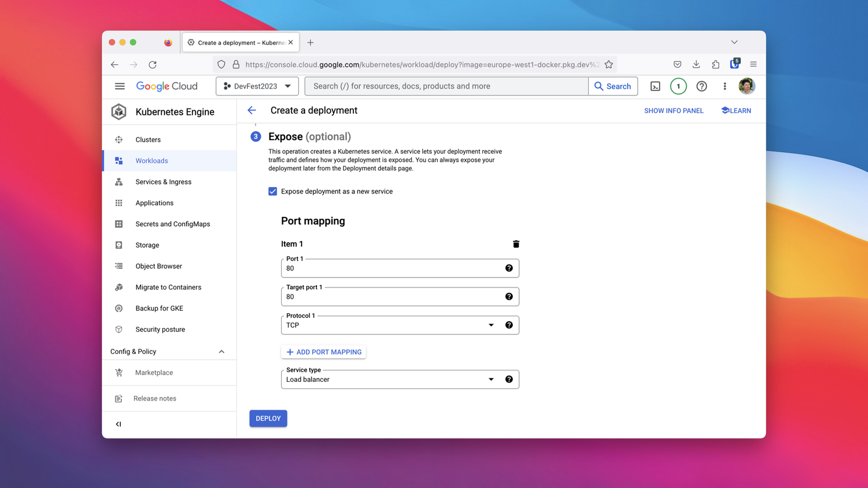
Task: Open the user account avatar
Action: [x=747, y=86]
